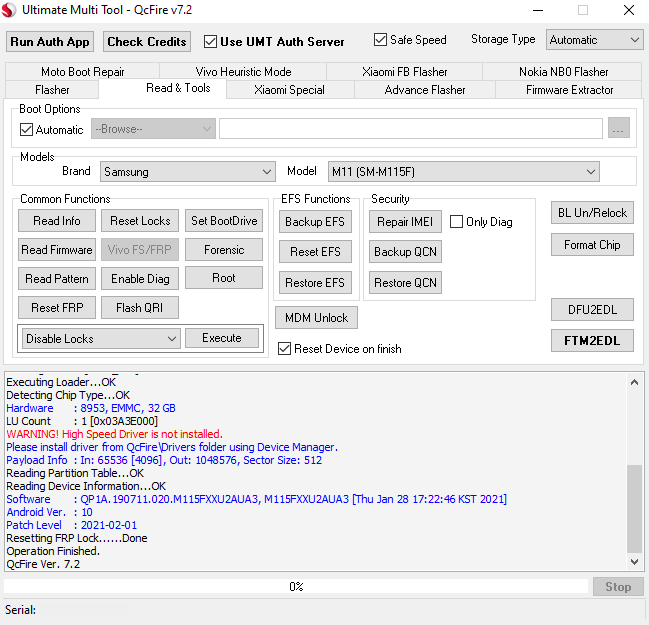Switch to Flasher tab
Screen dimensions: 649x625
(x=52, y=90)
